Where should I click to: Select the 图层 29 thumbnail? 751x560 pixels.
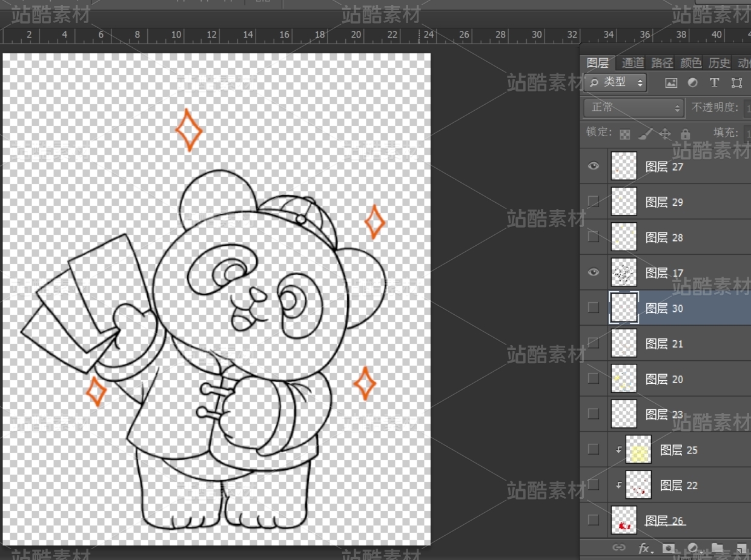click(x=624, y=202)
